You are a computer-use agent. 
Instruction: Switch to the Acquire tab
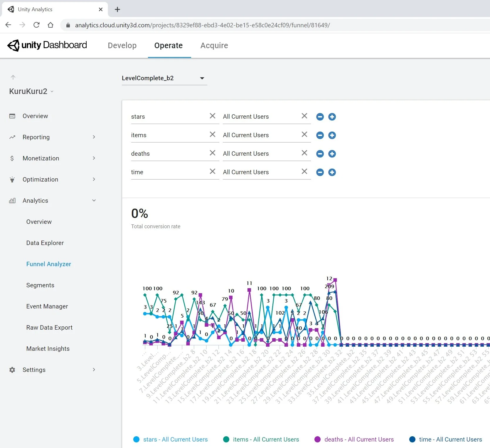[214, 46]
